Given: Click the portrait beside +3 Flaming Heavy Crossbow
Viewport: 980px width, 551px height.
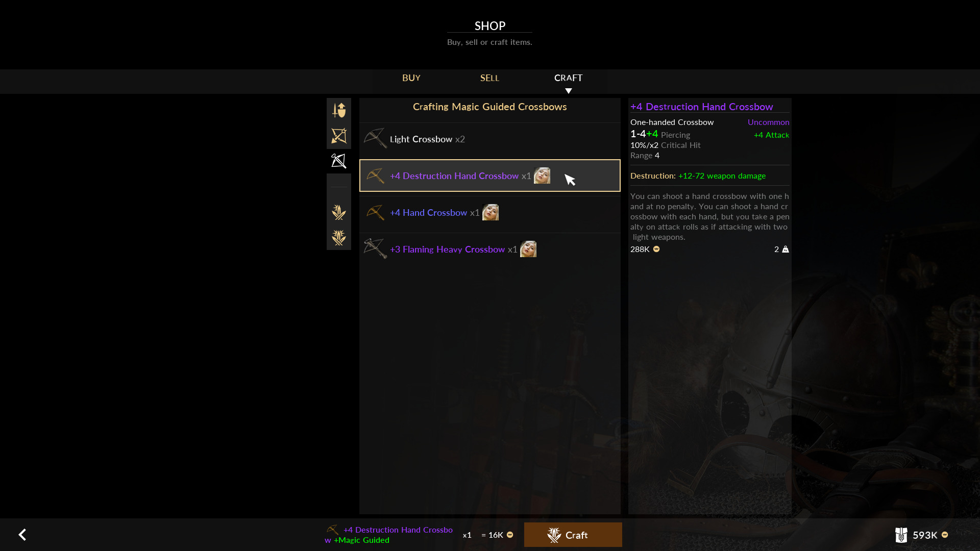Looking at the screenshot, I should tap(528, 249).
